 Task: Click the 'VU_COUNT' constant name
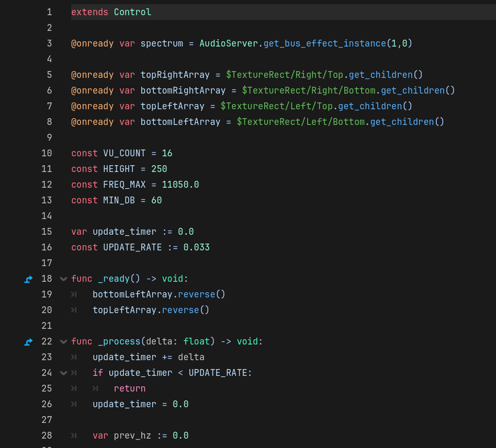pyautogui.click(x=125, y=153)
